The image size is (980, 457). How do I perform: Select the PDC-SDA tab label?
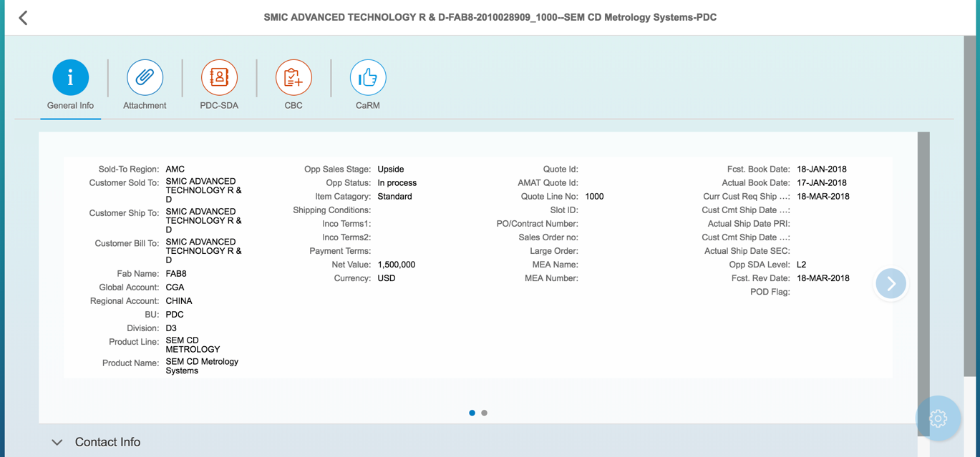pos(219,106)
